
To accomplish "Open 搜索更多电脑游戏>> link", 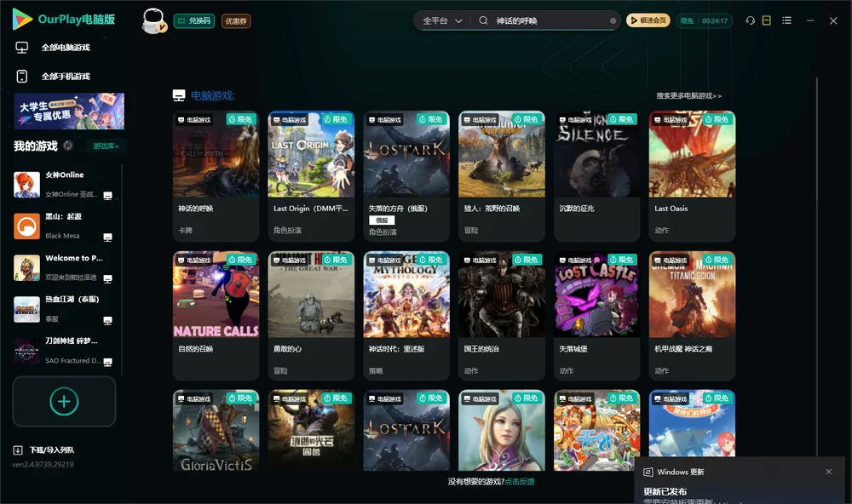I will click(688, 95).
